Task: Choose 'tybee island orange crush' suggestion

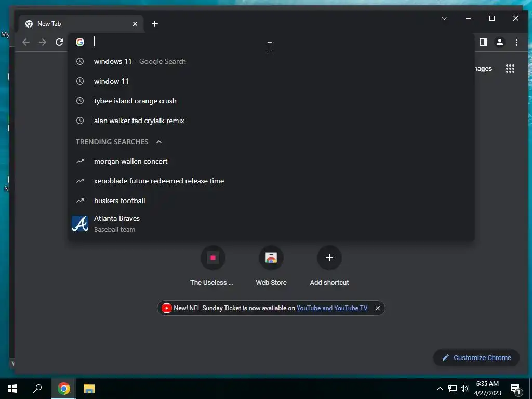Action: [271, 101]
